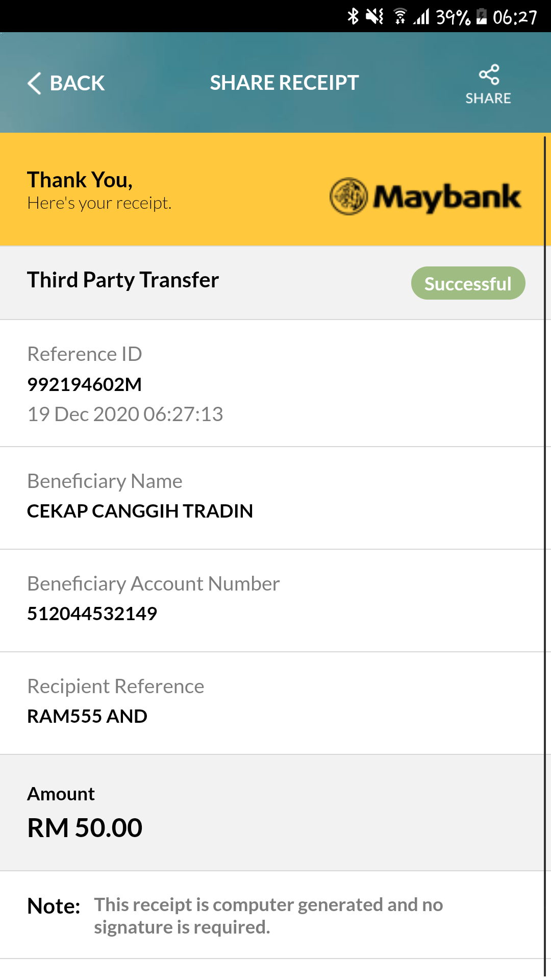551x980 pixels.
Task: Tap the share icon in header
Action: pos(489,75)
